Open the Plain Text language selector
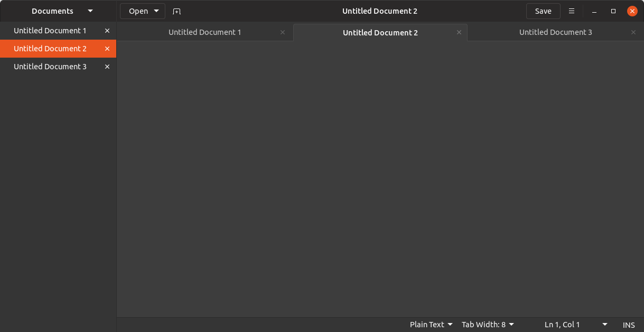This screenshot has width=644, height=332. click(431, 325)
